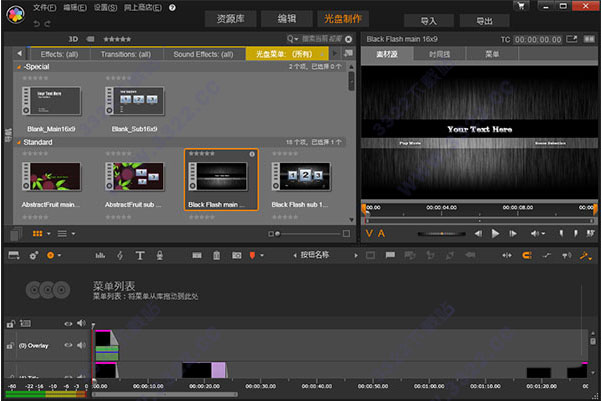Open the marker dropdown arrow
601x401 pixels.
(x=262, y=255)
